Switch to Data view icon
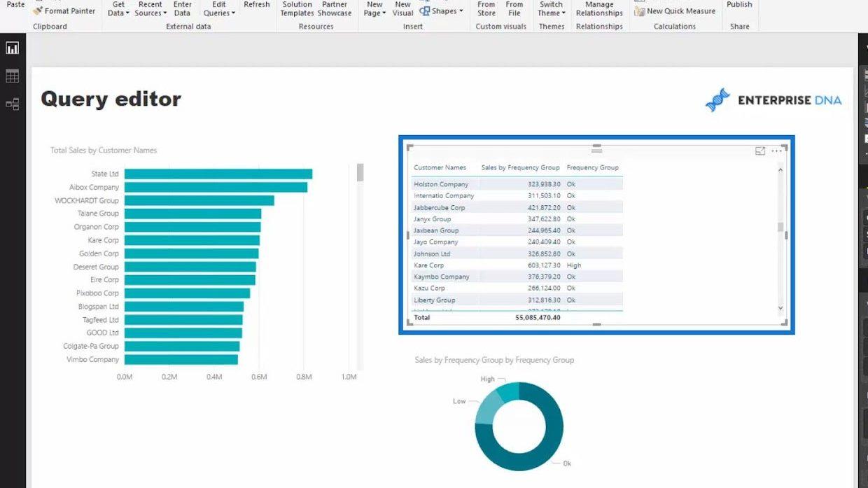 pyautogui.click(x=13, y=76)
